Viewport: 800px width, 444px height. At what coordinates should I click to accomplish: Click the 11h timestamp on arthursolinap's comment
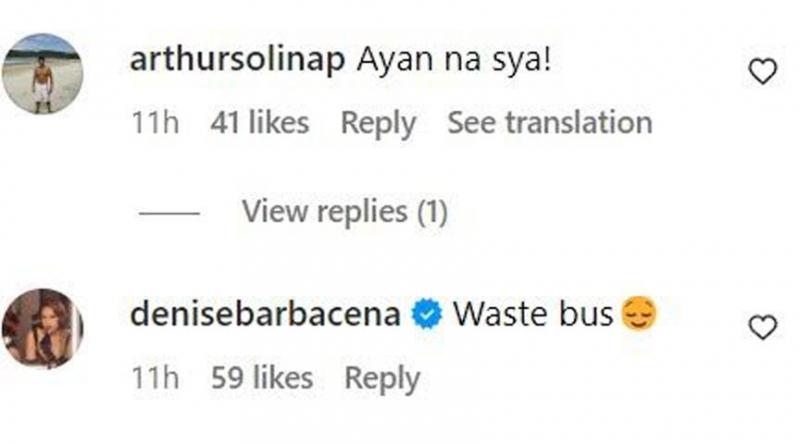(155, 123)
